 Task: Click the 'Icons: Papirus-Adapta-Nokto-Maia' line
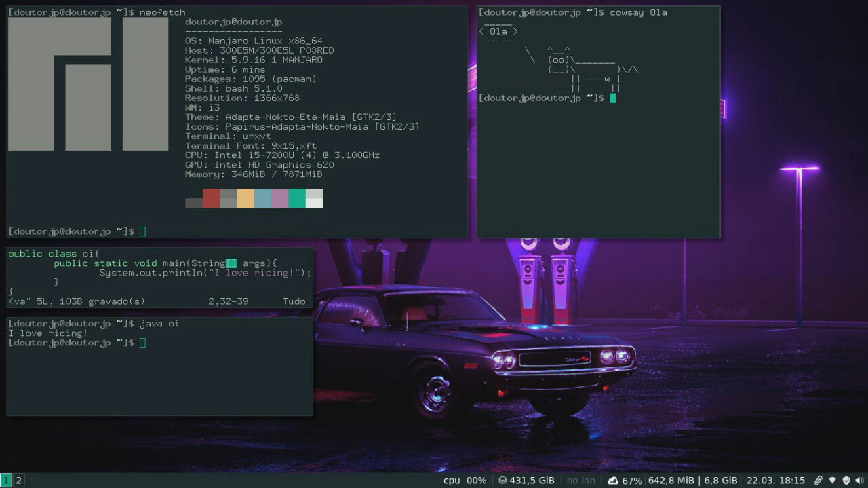[302, 126]
